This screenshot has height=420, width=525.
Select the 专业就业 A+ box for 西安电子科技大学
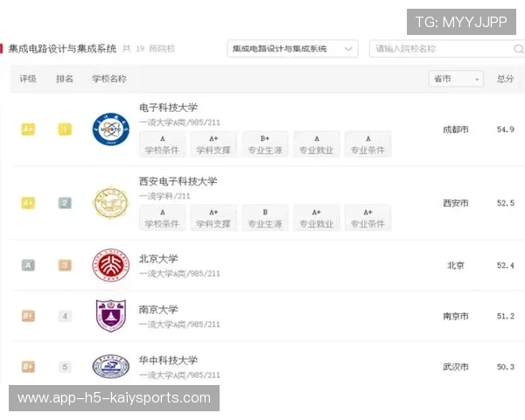pos(316,218)
